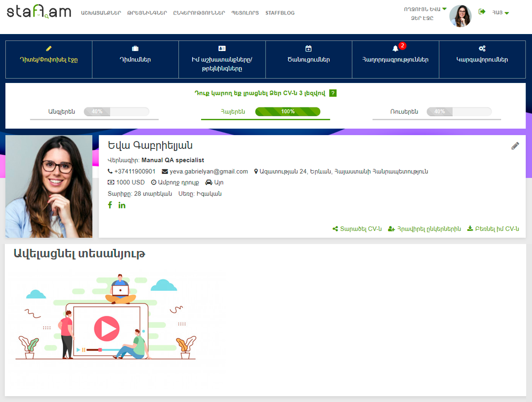Open the Իմ աշխատանքները/թրեյնինգները tab
The width and height of the screenshot is (532, 402).
point(222,60)
